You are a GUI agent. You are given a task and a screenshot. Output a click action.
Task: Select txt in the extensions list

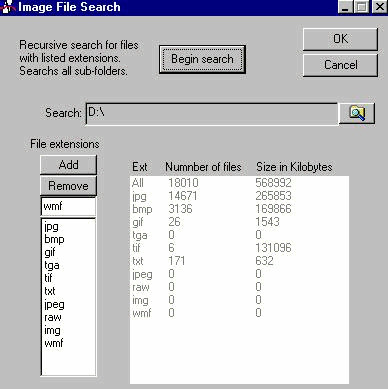coord(69,291)
